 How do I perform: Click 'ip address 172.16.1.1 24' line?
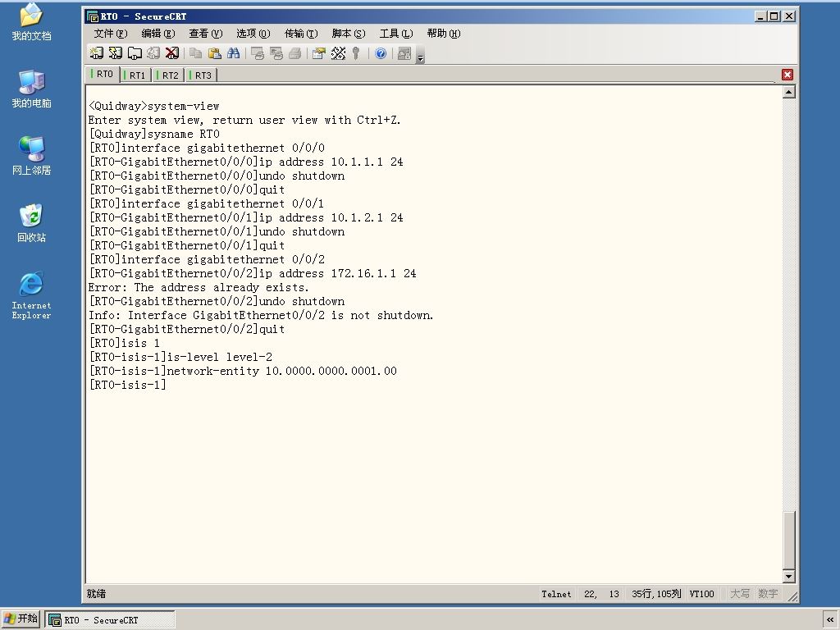coord(253,273)
